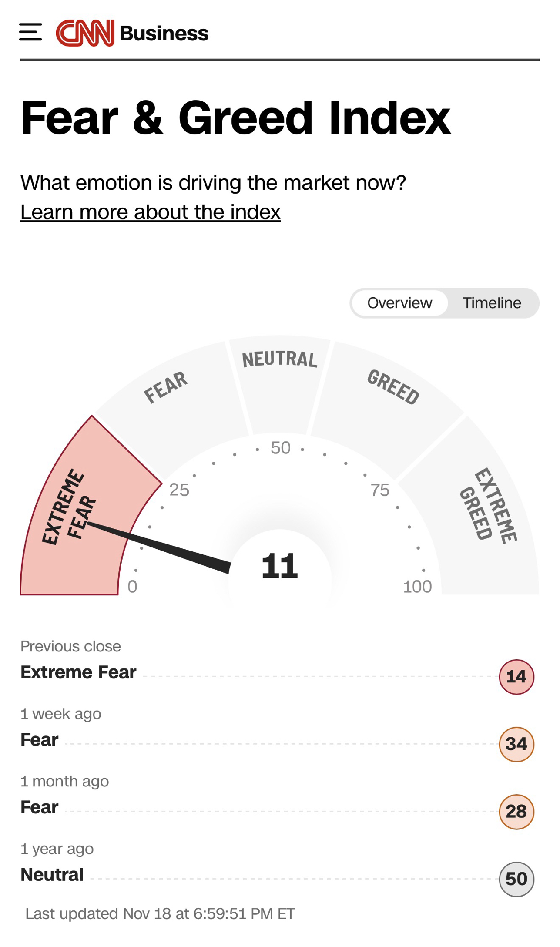The height and width of the screenshot is (947, 560).
Task: Click the red CNN logo
Action: point(85,33)
